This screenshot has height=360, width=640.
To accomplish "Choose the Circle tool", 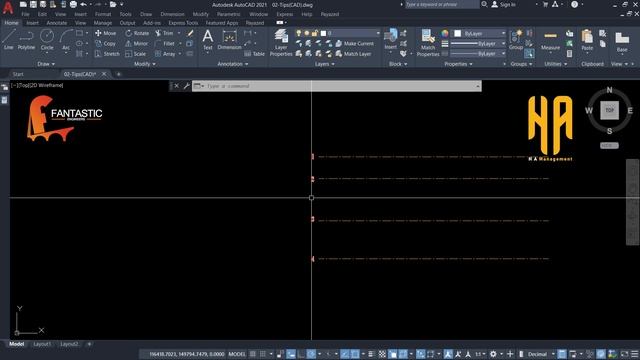I will [x=47, y=40].
